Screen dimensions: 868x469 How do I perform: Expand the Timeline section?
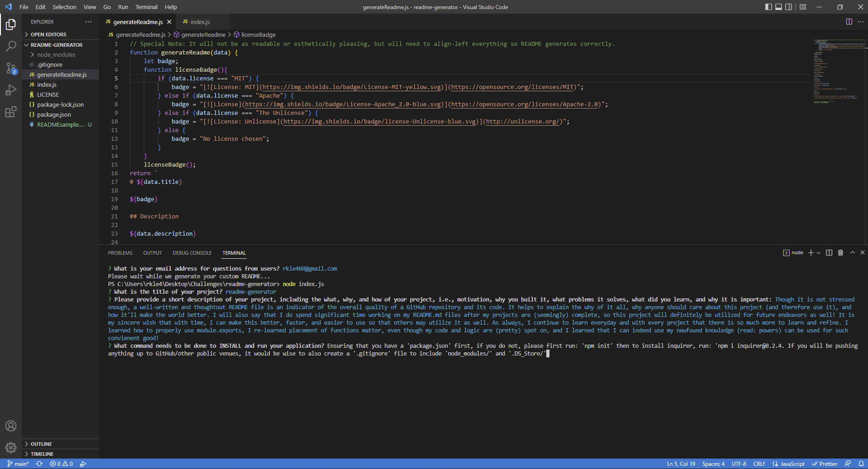point(60,454)
